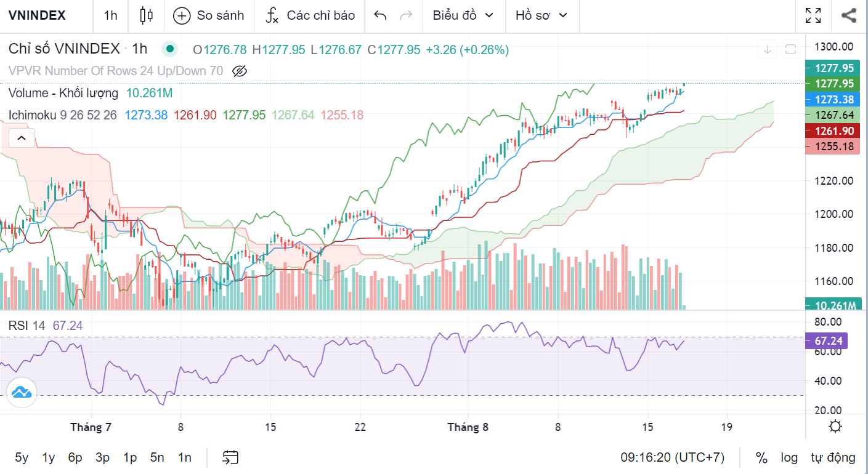The image size is (868, 474).
Task: Click the VPVR Number Of Rows legend
Action: click(x=116, y=71)
